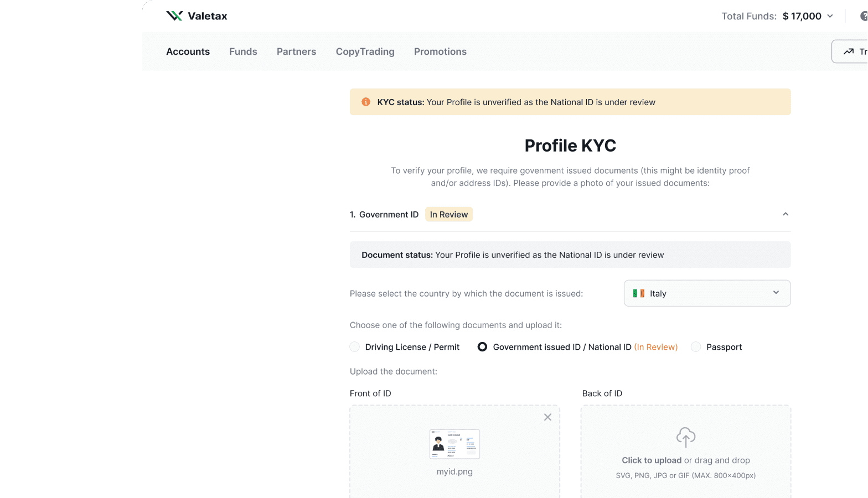Choose the Passport radio option
This screenshot has height=498, width=868.
[696, 347]
